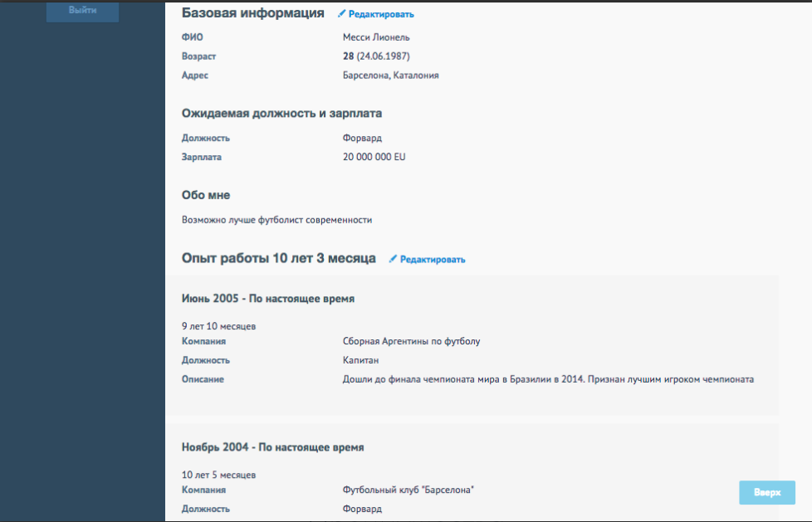Click the address Барселона, Каталония

[x=391, y=75]
